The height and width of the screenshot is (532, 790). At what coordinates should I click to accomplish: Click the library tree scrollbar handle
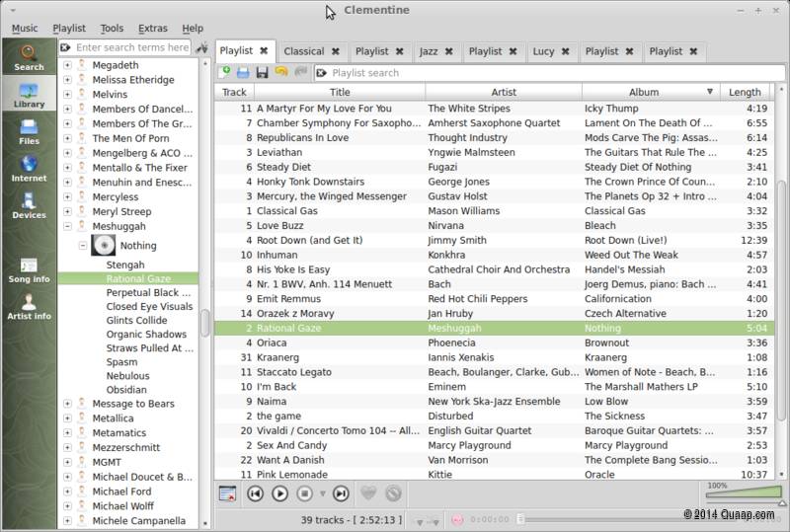coord(204,323)
